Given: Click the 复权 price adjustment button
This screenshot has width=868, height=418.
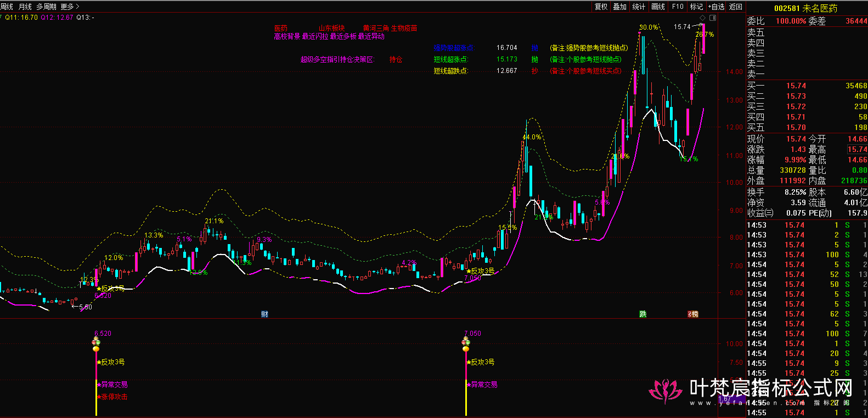Looking at the screenshot, I should click(x=601, y=7).
